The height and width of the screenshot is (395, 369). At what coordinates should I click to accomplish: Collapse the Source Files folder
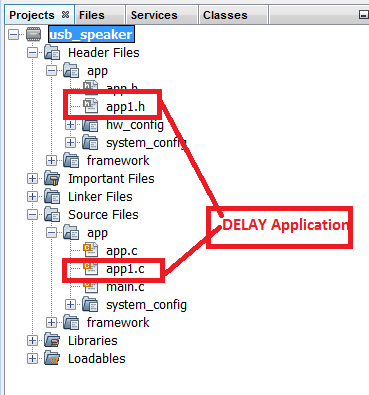click(32, 215)
